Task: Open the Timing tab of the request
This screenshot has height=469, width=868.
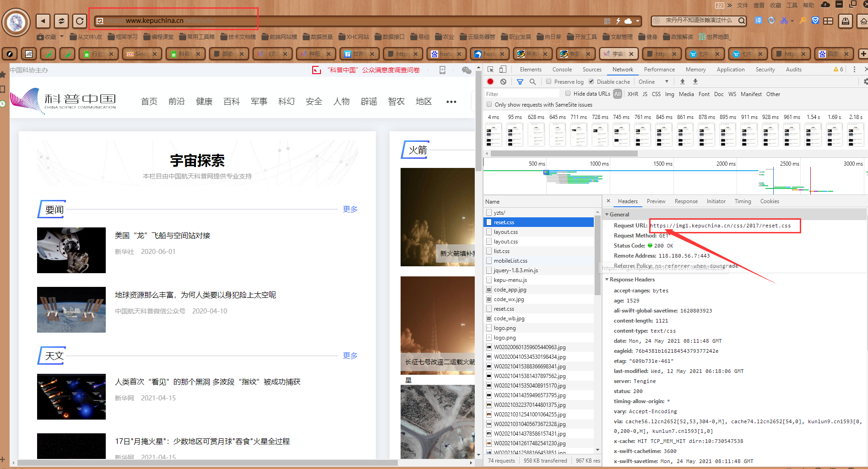Action: pyautogui.click(x=743, y=201)
